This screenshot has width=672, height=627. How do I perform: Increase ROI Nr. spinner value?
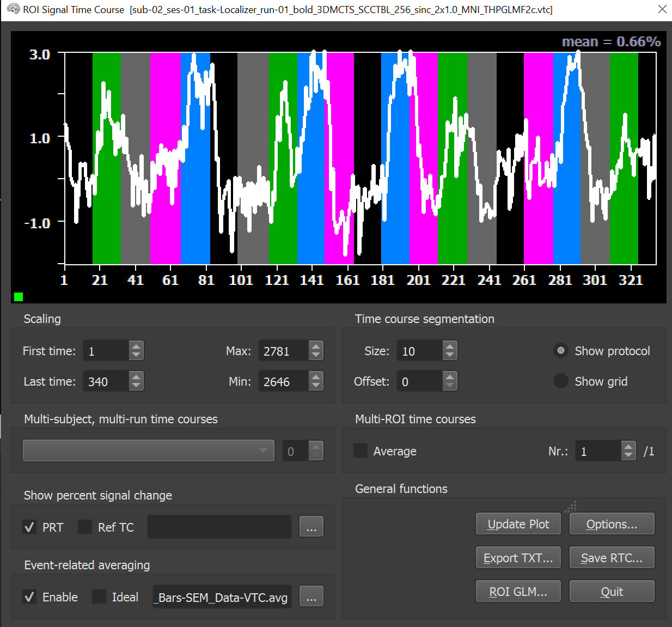click(x=628, y=446)
